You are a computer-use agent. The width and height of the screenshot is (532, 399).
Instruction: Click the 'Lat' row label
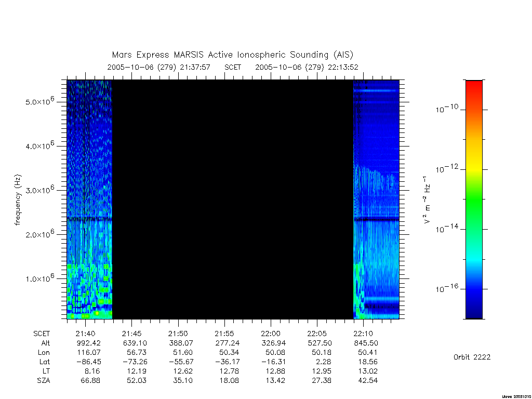pos(45,362)
